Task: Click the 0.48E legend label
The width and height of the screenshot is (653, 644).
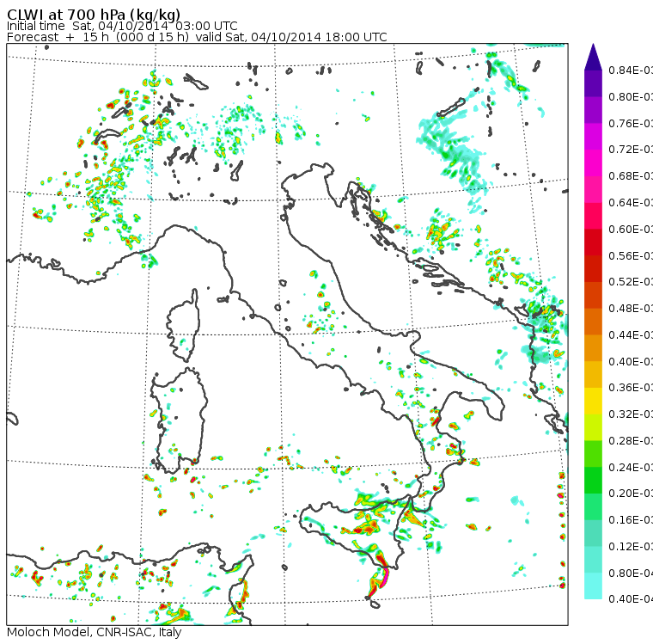Action: click(x=631, y=309)
